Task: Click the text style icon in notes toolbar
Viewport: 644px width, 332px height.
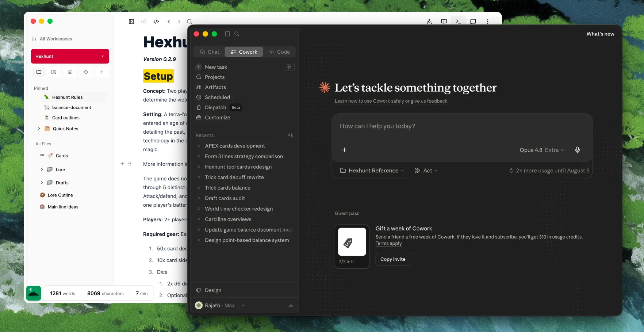Action: click(429, 22)
